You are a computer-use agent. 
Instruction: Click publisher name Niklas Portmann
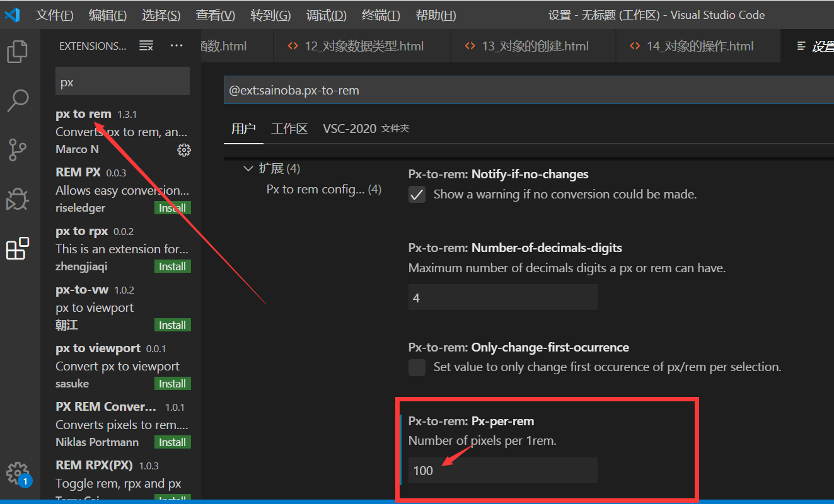97,442
